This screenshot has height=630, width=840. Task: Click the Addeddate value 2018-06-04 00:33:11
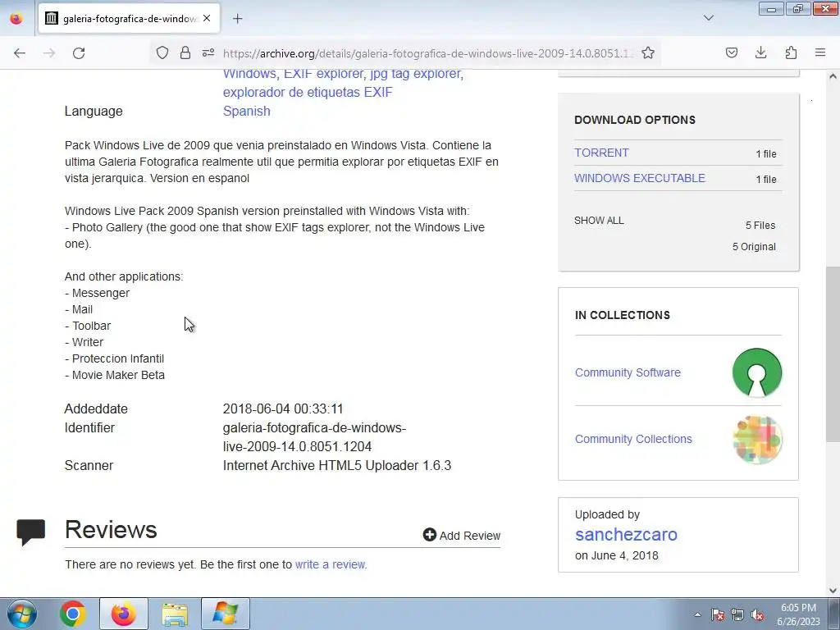pos(283,409)
